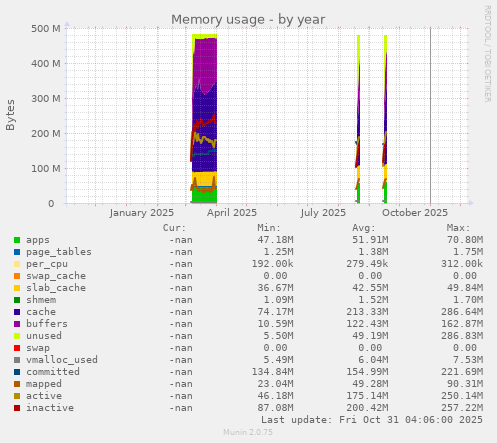Click the 'Munin 2.0.75' footer text
This screenshot has height=443, width=497.
(x=248, y=432)
